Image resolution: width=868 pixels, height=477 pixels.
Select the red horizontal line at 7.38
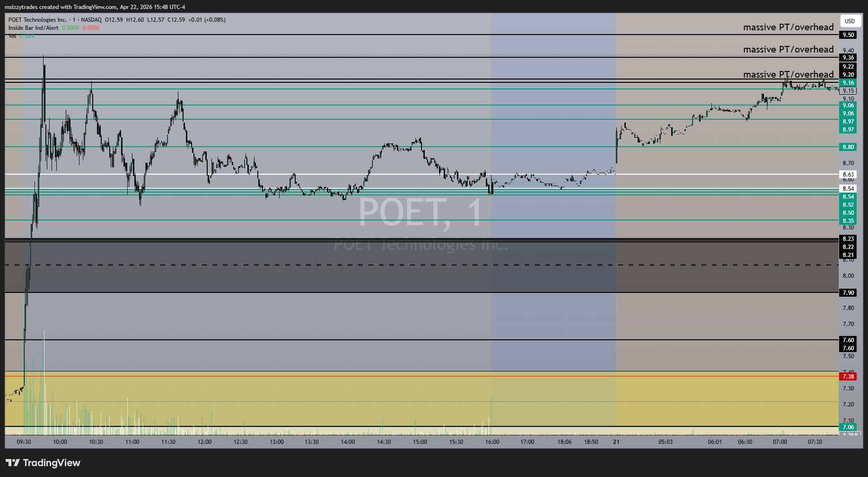coord(422,376)
